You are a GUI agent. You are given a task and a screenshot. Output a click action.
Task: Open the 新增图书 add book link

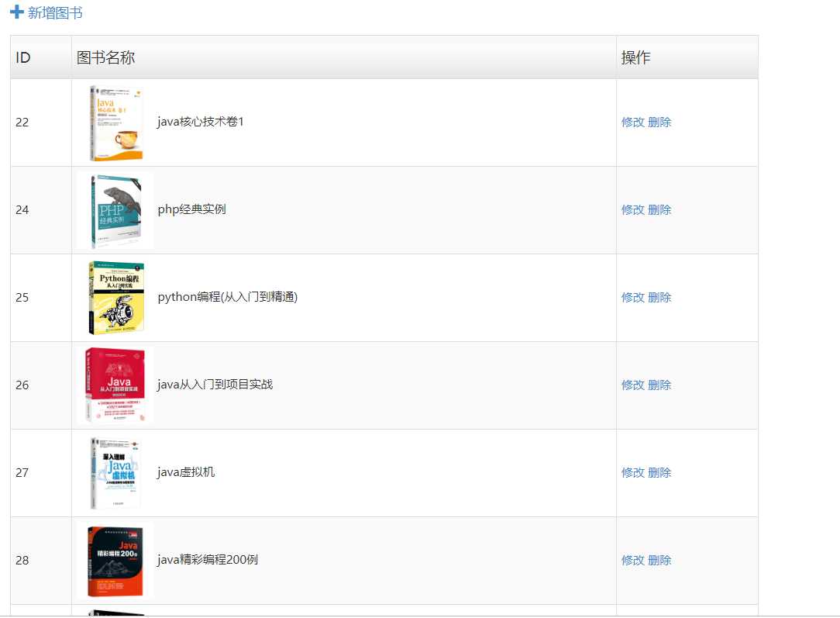pos(55,12)
